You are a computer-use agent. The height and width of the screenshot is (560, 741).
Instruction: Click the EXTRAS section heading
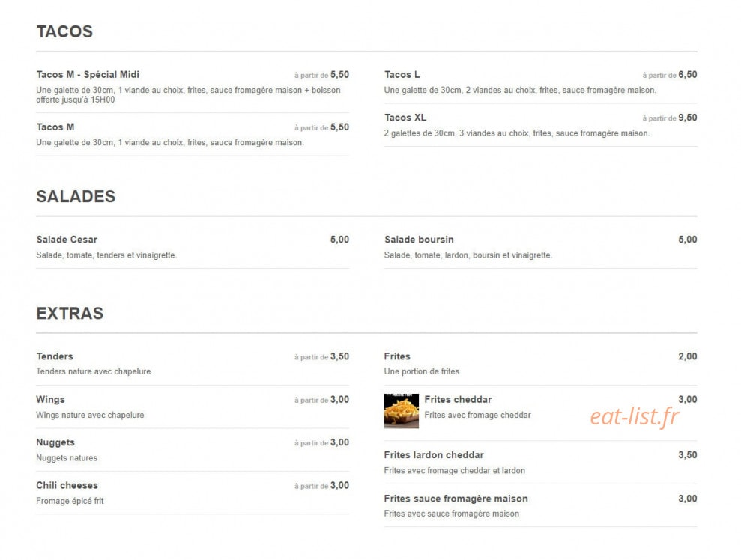[70, 314]
